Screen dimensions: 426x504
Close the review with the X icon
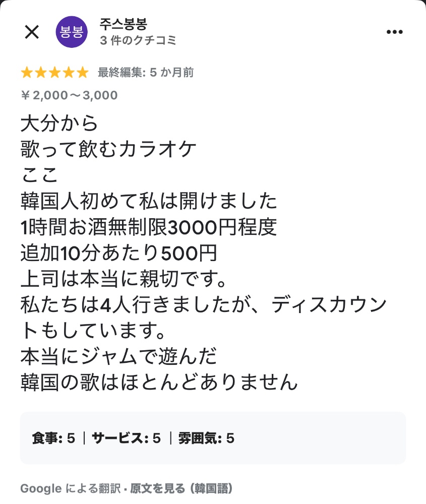click(x=32, y=33)
